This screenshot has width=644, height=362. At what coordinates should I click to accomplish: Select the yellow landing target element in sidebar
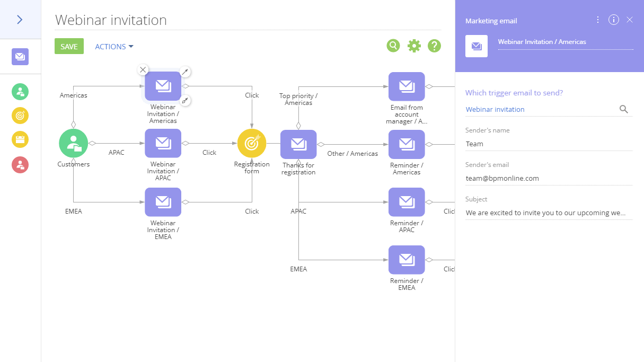20,116
